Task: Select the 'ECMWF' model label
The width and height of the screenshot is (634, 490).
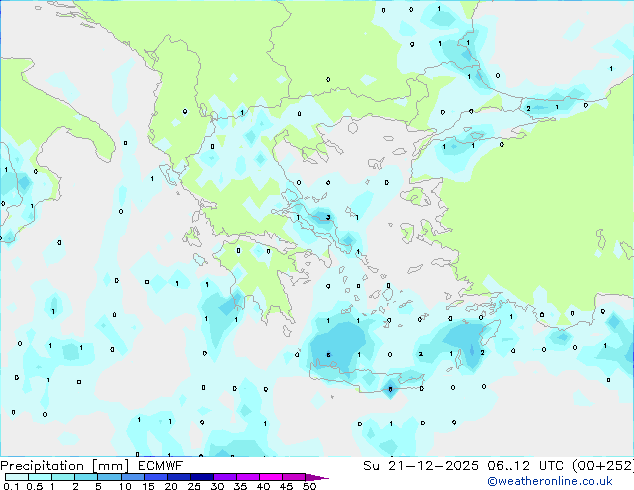Action: 161,466
